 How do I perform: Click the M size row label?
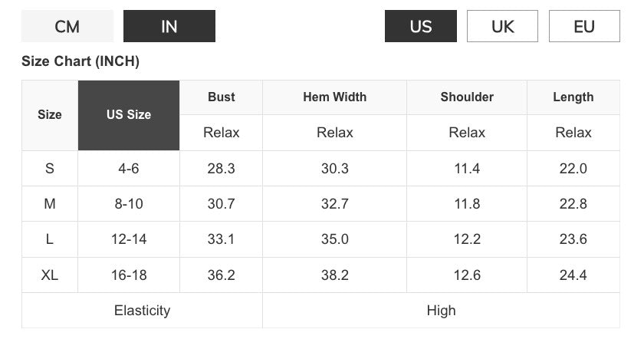click(x=50, y=204)
